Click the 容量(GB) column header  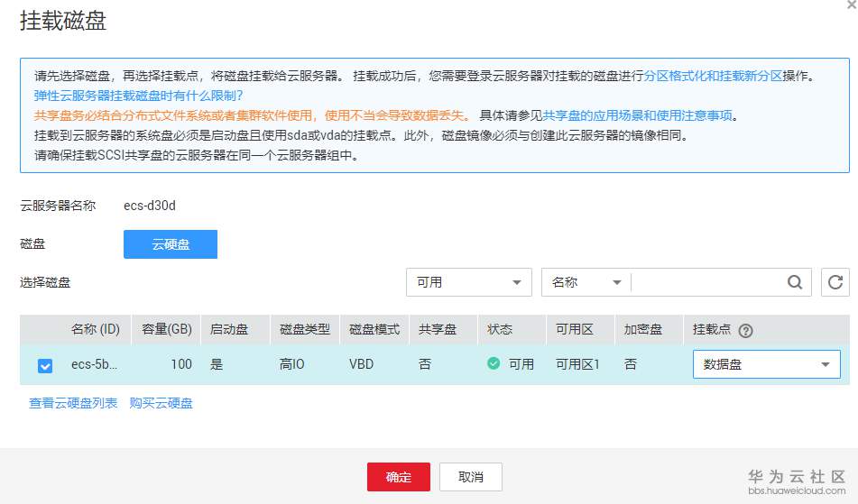click(167, 329)
